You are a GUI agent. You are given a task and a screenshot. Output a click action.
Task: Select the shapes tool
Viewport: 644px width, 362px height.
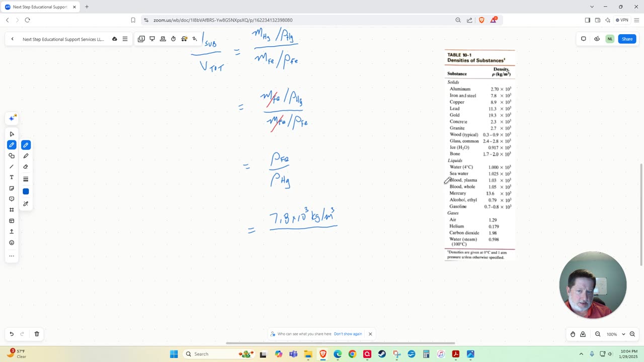point(12,156)
